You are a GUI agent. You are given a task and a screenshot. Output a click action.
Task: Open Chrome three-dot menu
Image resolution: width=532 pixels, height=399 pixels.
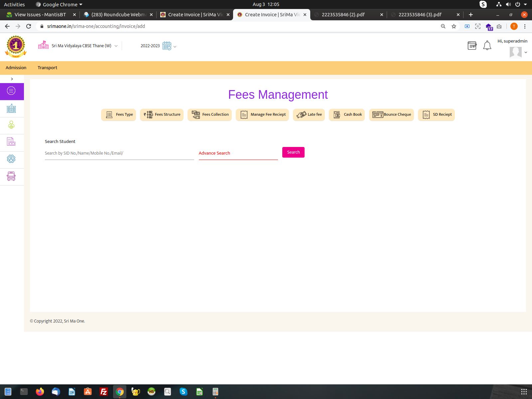(x=525, y=26)
